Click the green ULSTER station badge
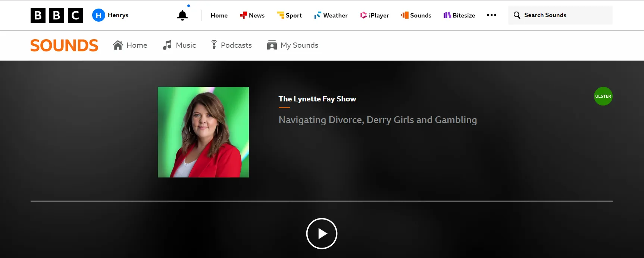The width and height of the screenshot is (644, 258). tap(603, 96)
